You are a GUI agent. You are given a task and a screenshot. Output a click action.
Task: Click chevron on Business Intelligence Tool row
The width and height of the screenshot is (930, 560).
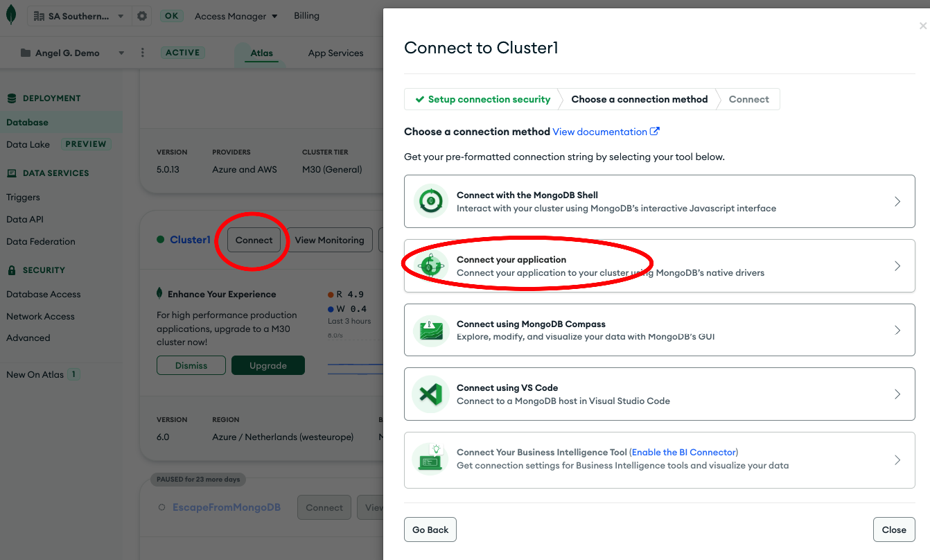[x=897, y=460]
